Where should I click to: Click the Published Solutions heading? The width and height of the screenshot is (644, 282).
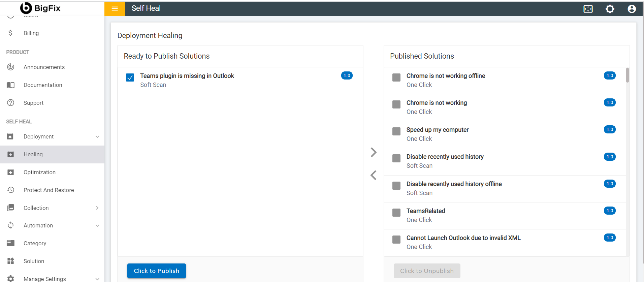(x=422, y=56)
